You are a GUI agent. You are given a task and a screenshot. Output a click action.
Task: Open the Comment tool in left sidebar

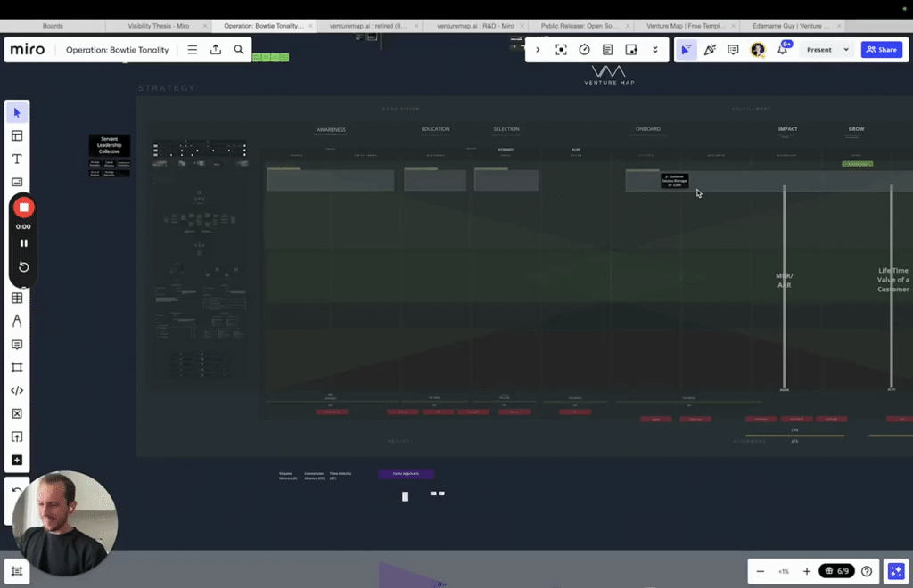pos(17,344)
